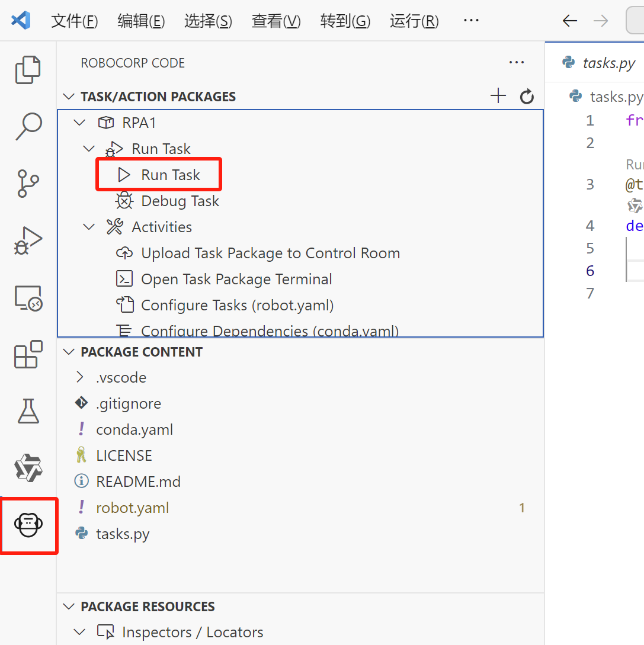Open the 文件(F) menu
The width and height of the screenshot is (644, 645).
click(75, 21)
